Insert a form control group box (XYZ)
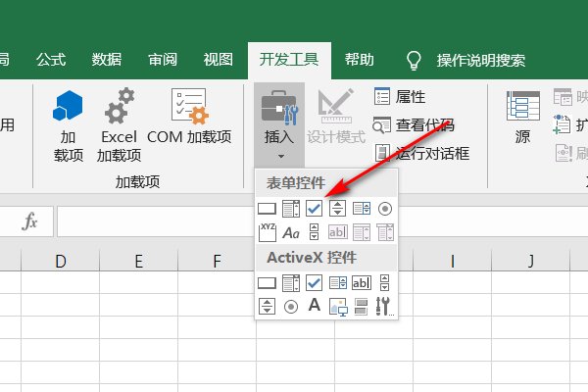Image resolution: width=588 pixels, height=392 pixels. tap(268, 232)
